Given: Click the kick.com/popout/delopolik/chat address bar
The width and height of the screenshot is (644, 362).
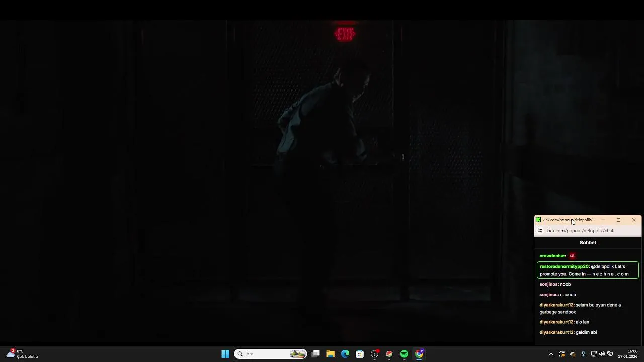Looking at the screenshot, I should pyautogui.click(x=580, y=231).
